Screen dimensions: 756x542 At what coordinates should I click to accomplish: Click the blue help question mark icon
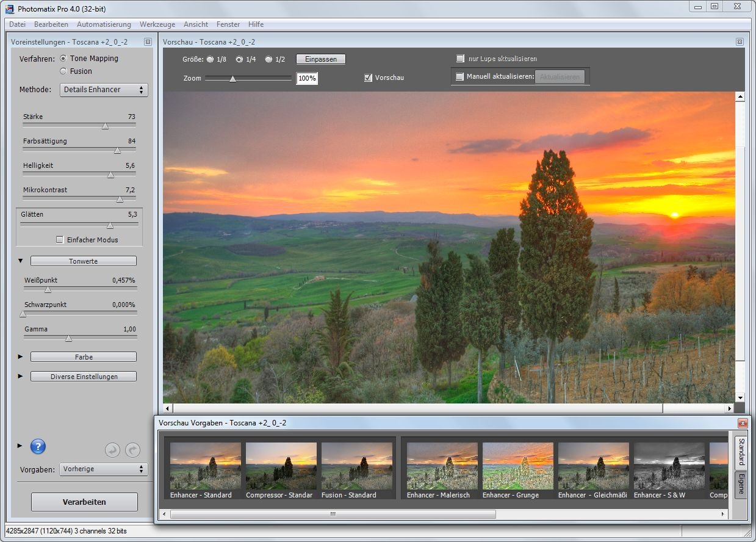[x=38, y=446]
